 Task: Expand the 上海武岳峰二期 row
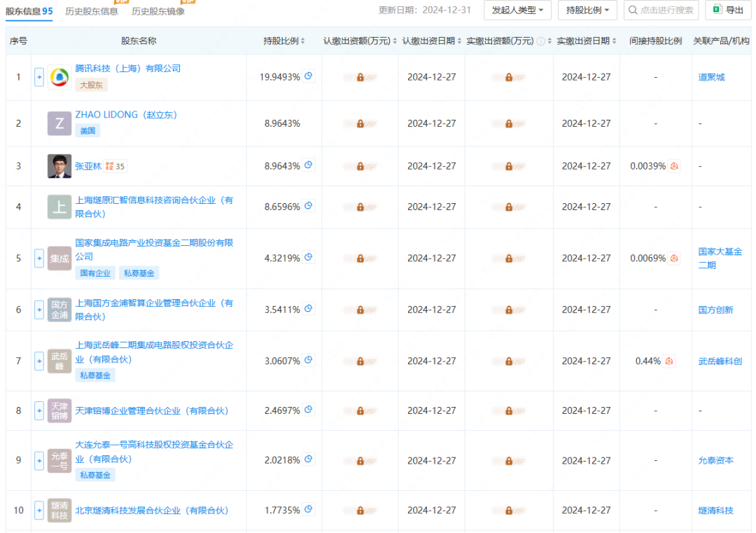[x=39, y=361]
